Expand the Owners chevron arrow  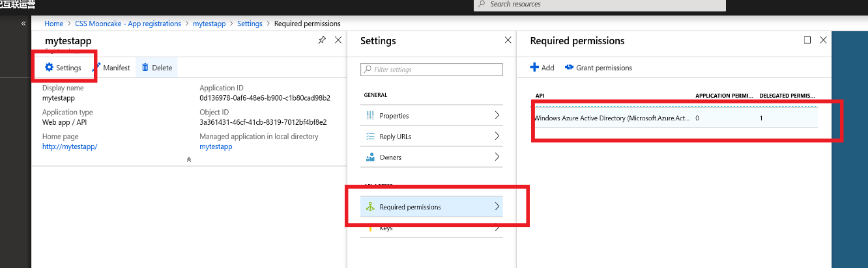pyautogui.click(x=497, y=157)
